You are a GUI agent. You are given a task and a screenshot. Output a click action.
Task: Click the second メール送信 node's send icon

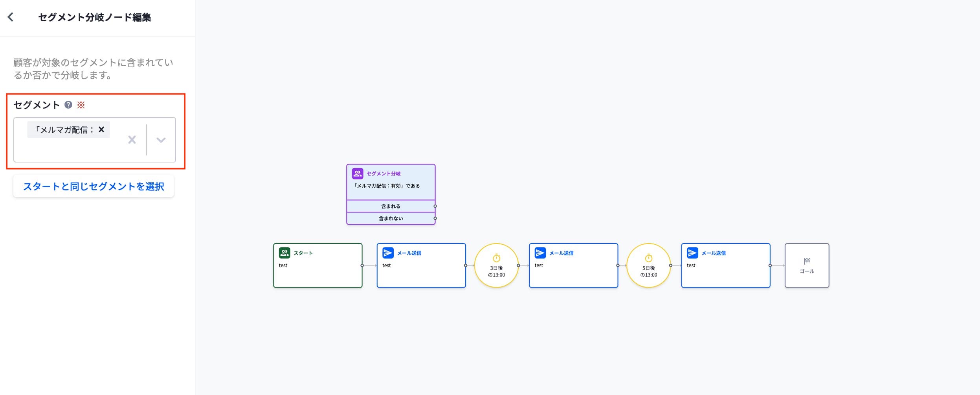point(540,253)
